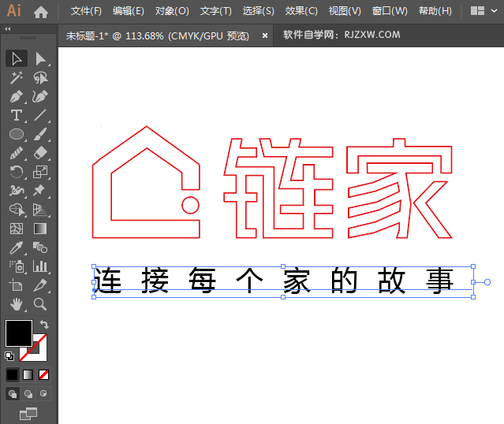Select the Direct Selection tool

tap(40, 59)
